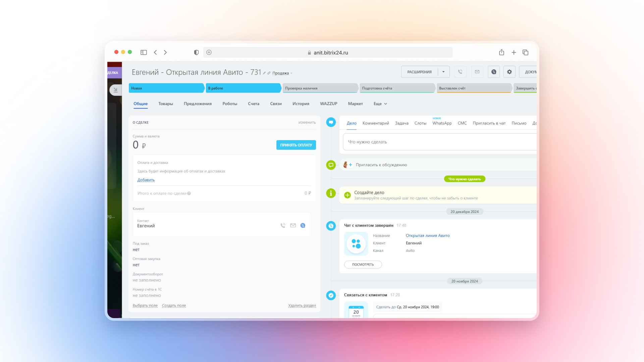Expand the Еще tab menu
Image resolution: width=644 pixels, height=362 pixels.
coord(380,104)
